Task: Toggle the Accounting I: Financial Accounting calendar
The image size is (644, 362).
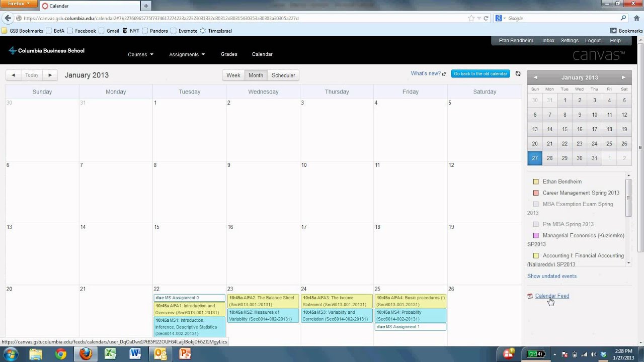Action: tap(536, 255)
